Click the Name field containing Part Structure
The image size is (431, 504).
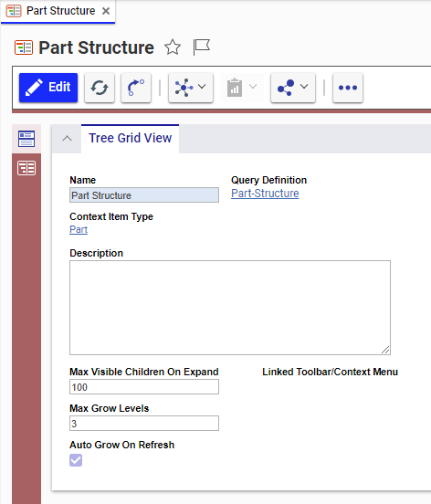coord(144,195)
